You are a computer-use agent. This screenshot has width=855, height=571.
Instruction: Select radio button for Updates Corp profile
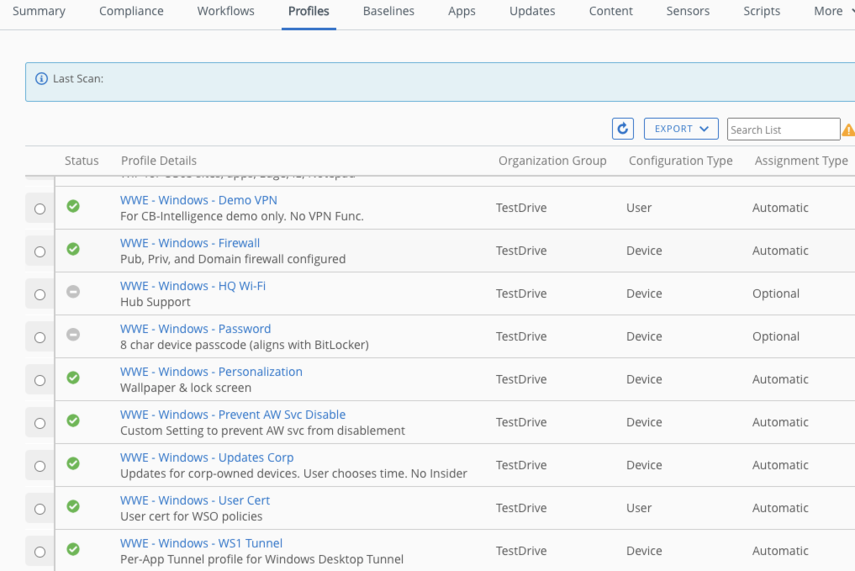point(40,467)
